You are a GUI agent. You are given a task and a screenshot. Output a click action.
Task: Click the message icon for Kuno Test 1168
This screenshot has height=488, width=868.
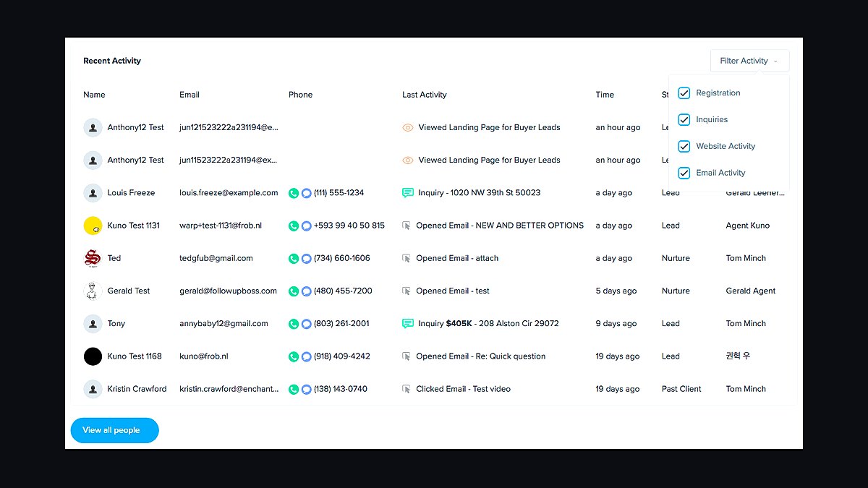pos(307,356)
